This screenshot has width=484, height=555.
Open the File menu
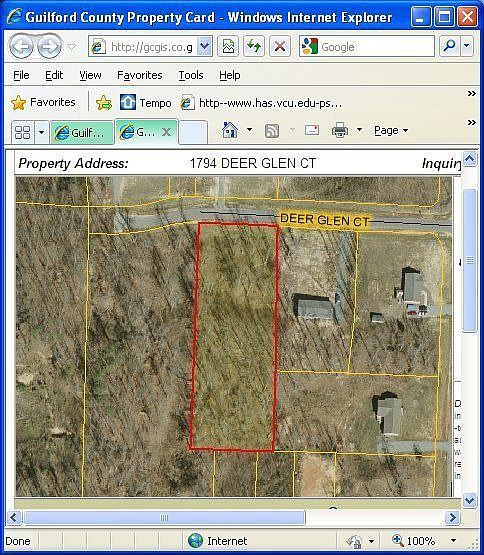tap(21, 75)
